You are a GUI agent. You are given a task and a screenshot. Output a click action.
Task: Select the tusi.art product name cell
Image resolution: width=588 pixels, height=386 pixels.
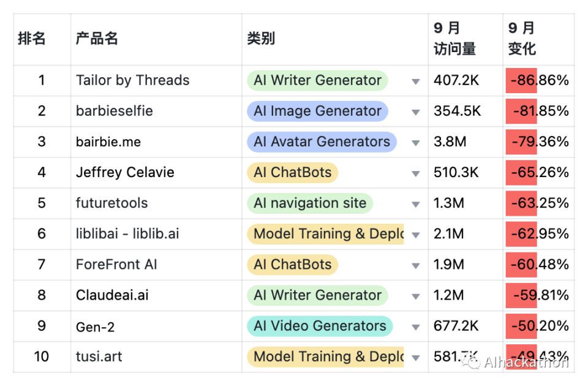tap(99, 357)
